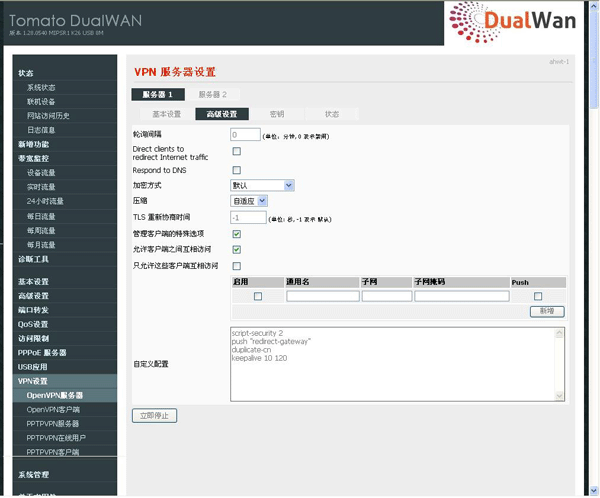
Task: Focus the 轮询间隔 input field
Action: (x=245, y=134)
